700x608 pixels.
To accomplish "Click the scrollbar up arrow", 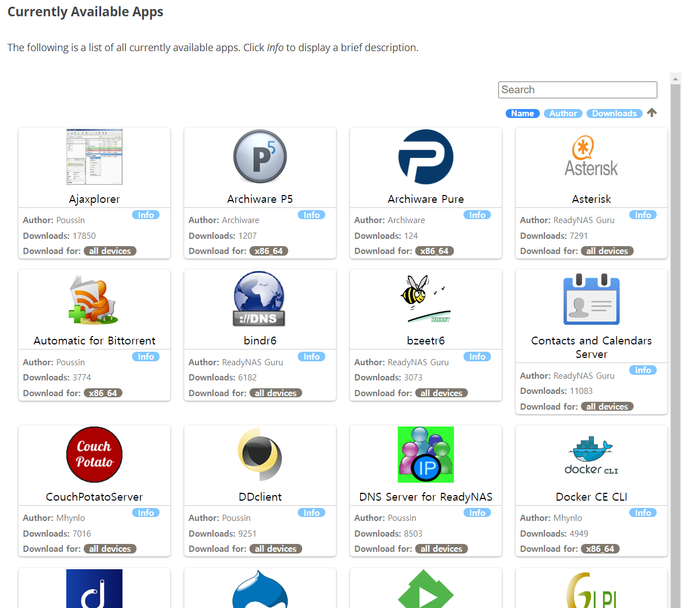I will pos(676,79).
